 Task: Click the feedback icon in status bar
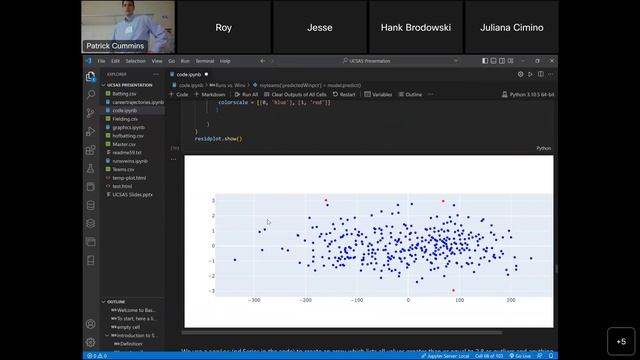coord(540,356)
